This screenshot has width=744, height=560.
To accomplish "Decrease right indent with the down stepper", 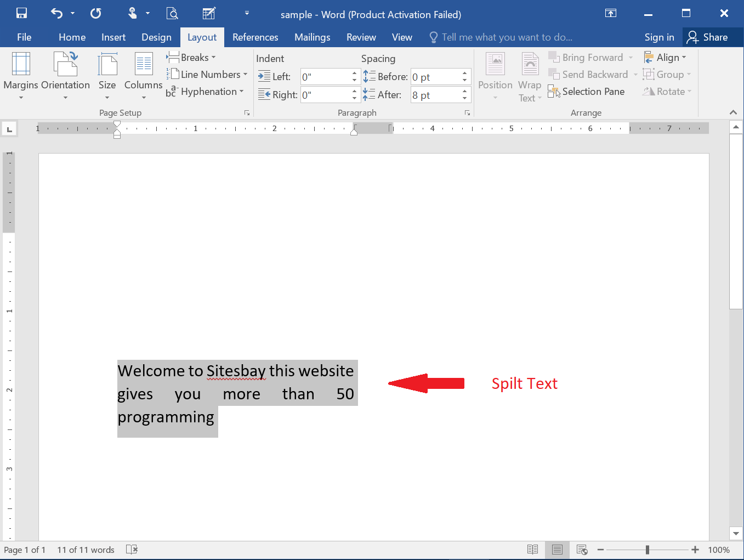I will (354, 99).
